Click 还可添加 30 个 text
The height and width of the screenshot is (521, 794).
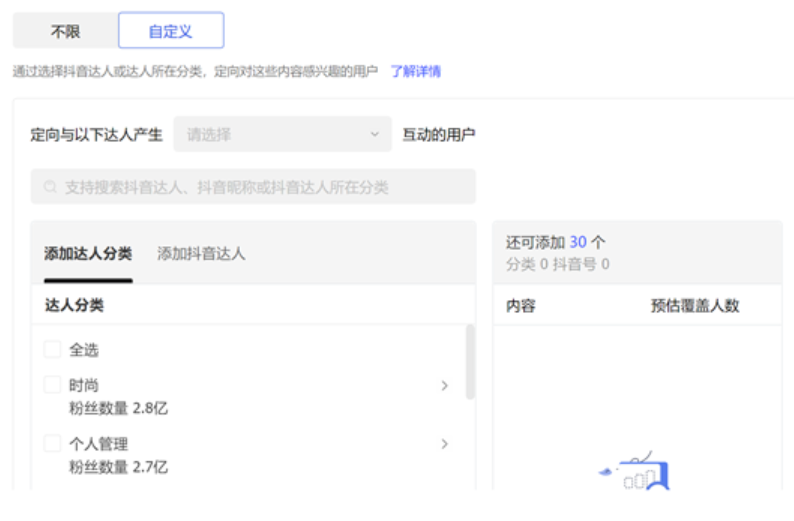point(555,242)
